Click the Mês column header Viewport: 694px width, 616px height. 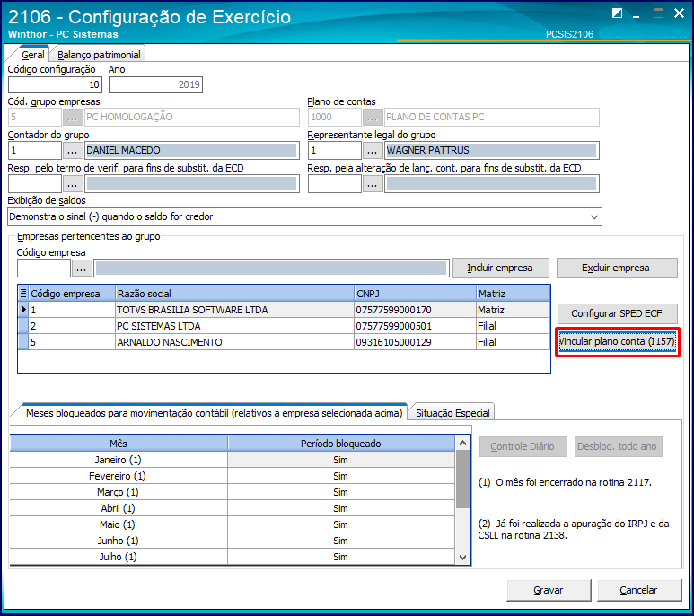click(119, 444)
